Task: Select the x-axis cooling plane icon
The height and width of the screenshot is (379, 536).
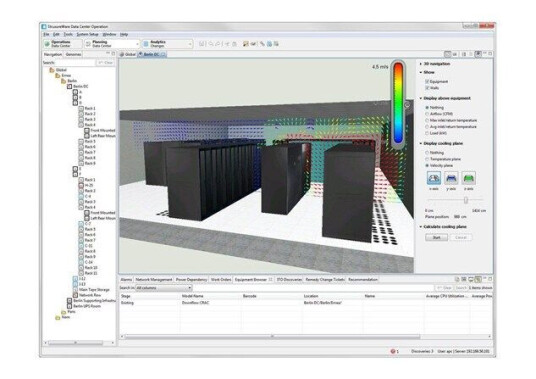Action: (434, 178)
